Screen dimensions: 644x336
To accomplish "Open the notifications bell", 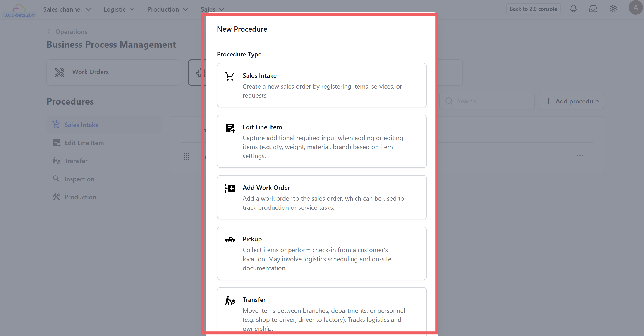I will (x=573, y=9).
